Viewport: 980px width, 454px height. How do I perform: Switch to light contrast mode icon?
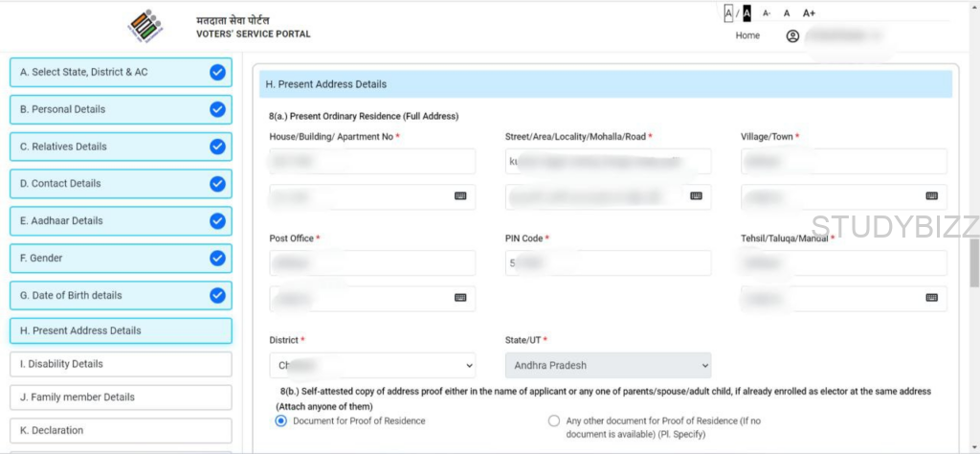click(x=728, y=13)
